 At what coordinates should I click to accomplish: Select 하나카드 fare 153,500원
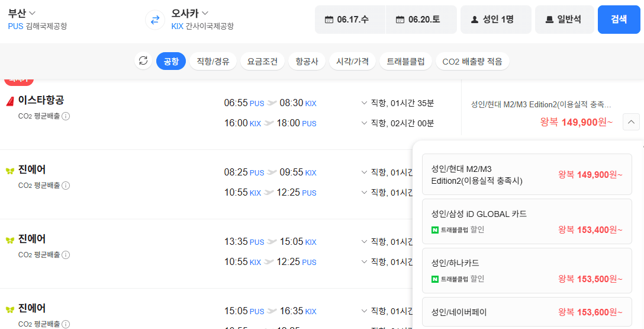(x=527, y=270)
